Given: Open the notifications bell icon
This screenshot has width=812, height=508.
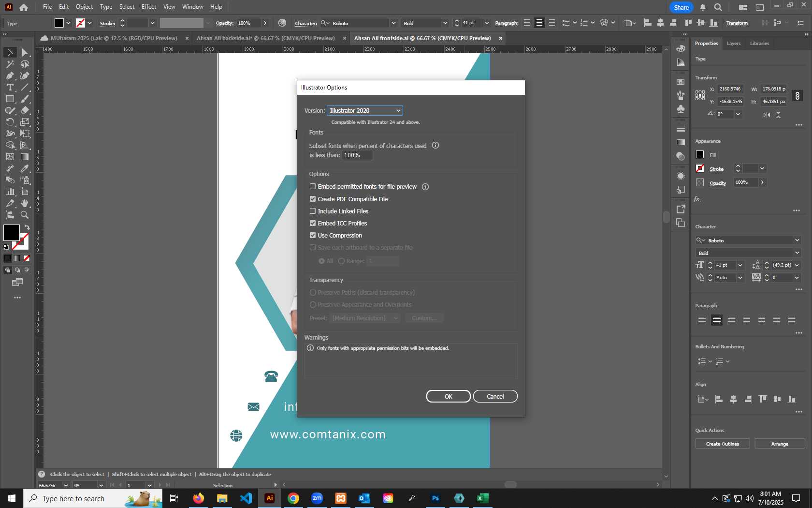Looking at the screenshot, I should [x=703, y=7].
